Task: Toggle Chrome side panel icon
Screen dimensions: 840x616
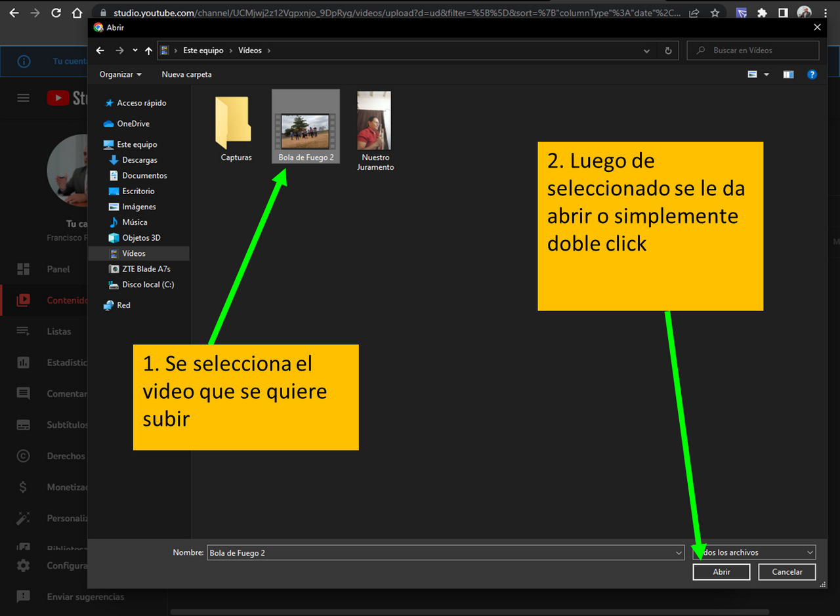Action: [783, 12]
